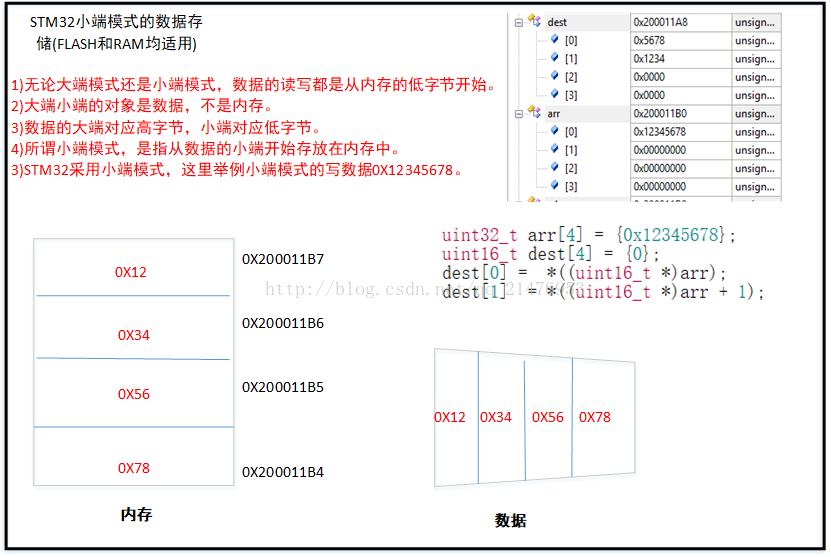Click the diamond icon of dest element [1]

tap(555, 57)
